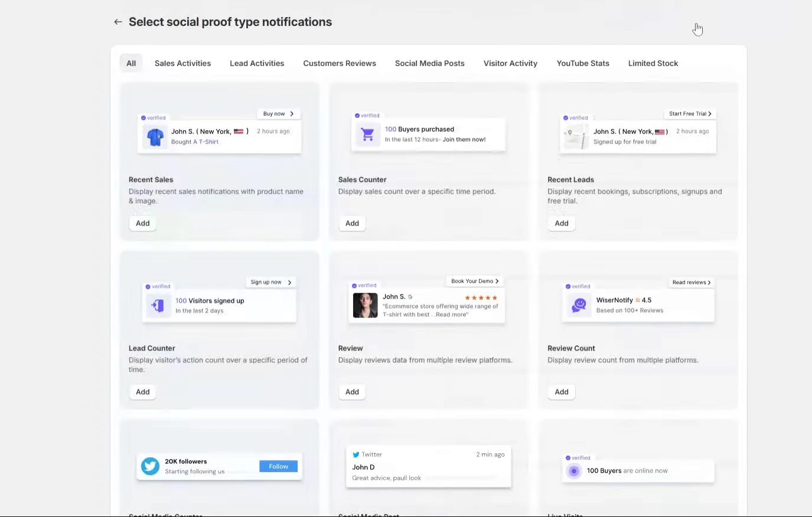The image size is (812, 517).
Task: Open the YouTube Stats tab
Action: pos(583,63)
